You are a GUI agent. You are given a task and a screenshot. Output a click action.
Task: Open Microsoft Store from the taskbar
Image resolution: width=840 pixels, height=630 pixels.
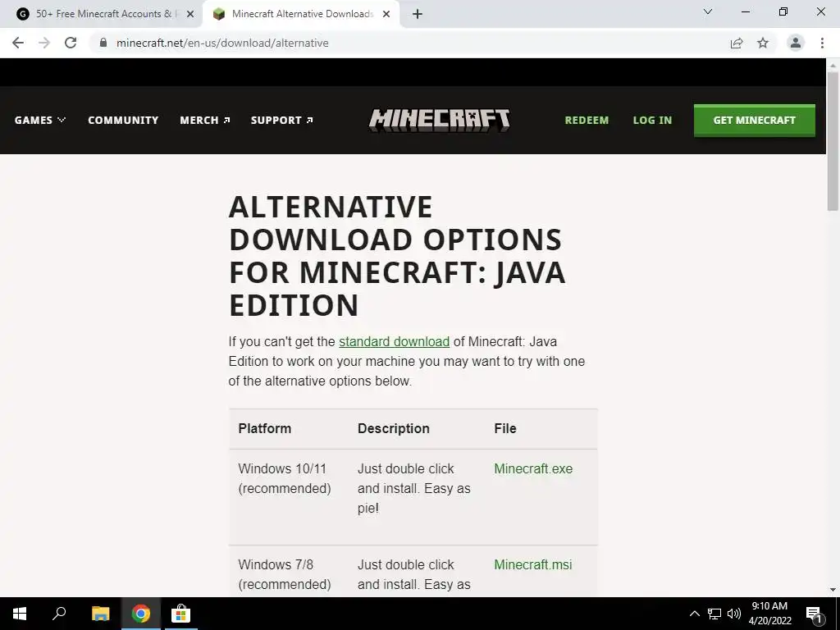180,614
